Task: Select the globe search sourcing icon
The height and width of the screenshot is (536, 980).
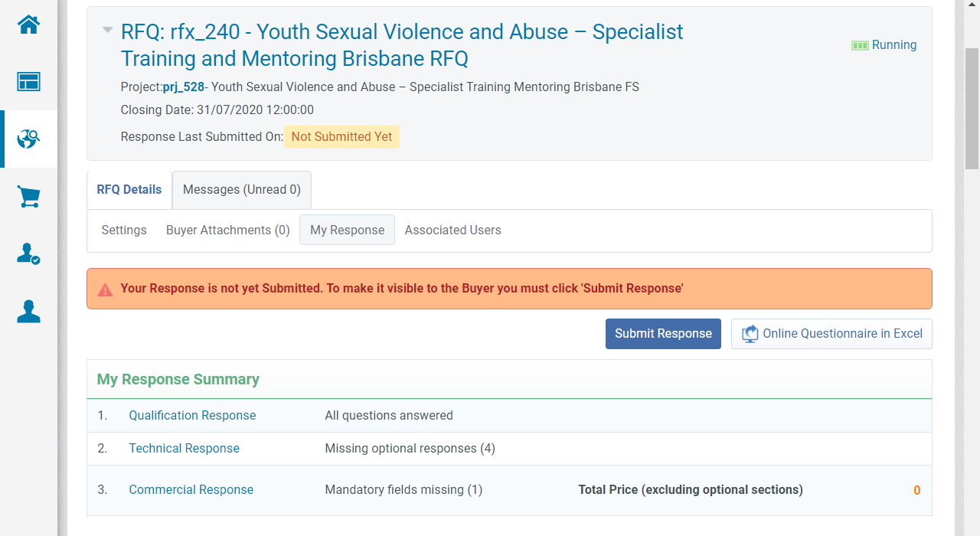Action: (x=28, y=139)
